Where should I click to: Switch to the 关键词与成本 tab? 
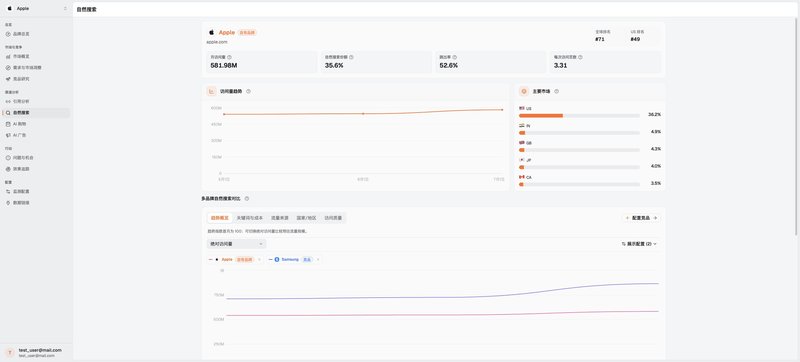(249, 218)
